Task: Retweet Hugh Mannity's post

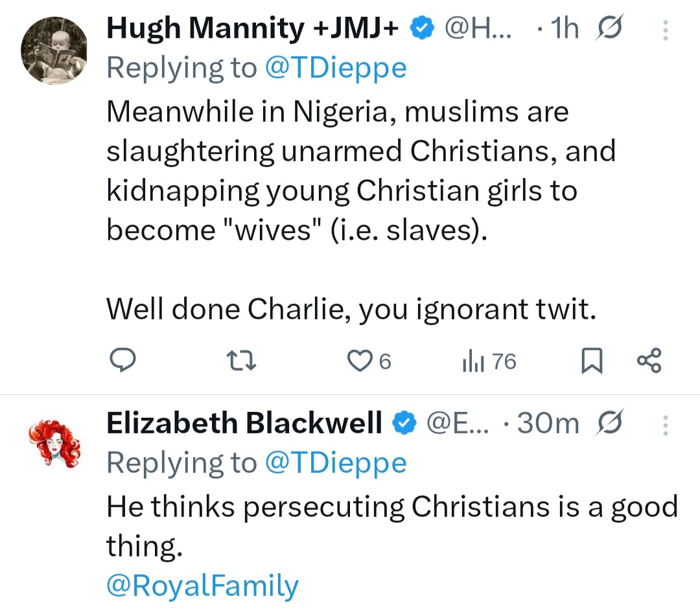Action: click(x=245, y=361)
